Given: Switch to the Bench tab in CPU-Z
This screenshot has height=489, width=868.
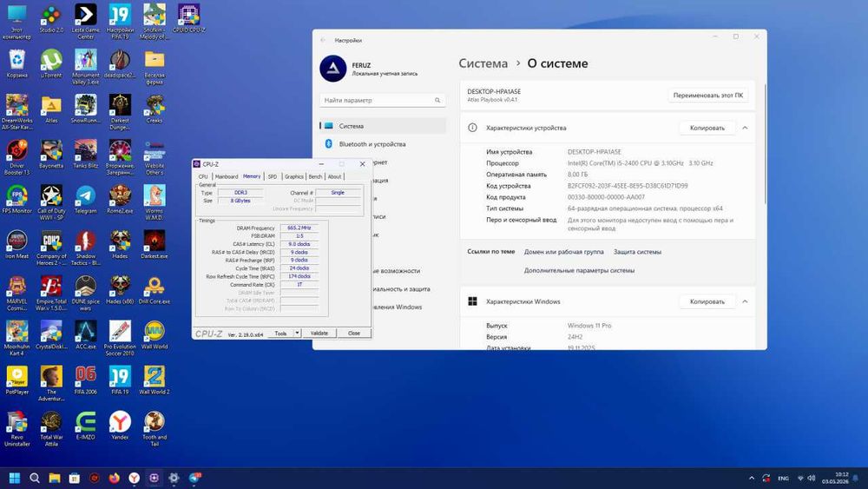Looking at the screenshot, I should click(x=315, y=176).
